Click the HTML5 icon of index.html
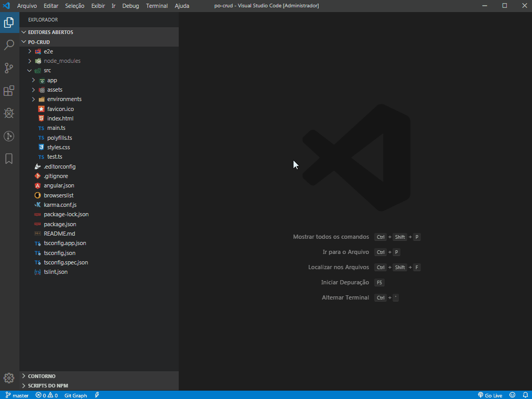532x399 pixels. (x=41, y=118)
